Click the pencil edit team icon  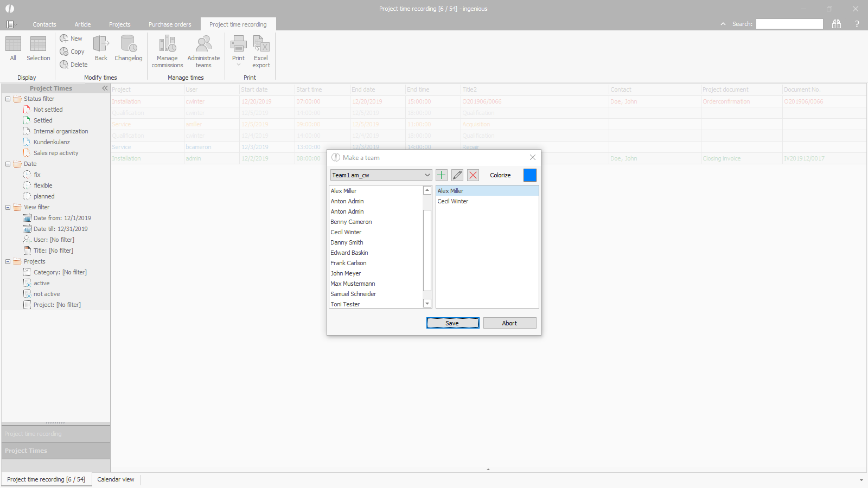pyautogui.click(x=457, y=175)
